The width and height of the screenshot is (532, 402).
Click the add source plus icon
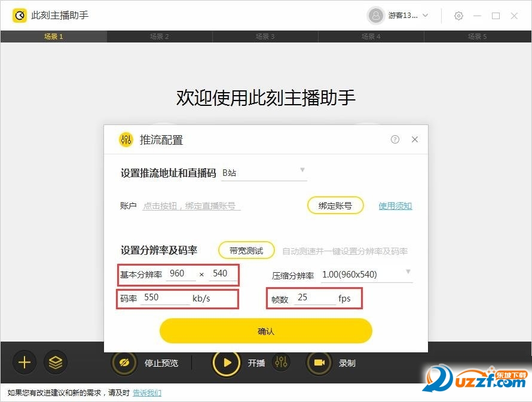(x=24, y=363)
